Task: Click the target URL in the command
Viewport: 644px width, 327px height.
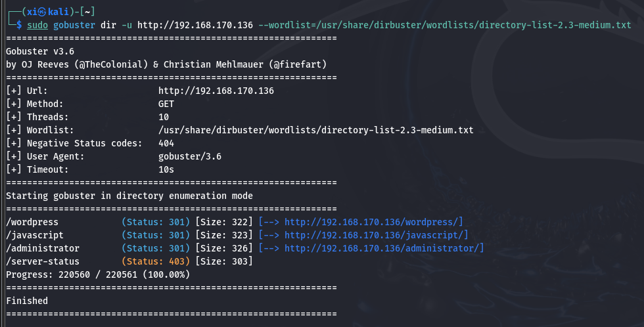Action: click(x=195, y=25)
